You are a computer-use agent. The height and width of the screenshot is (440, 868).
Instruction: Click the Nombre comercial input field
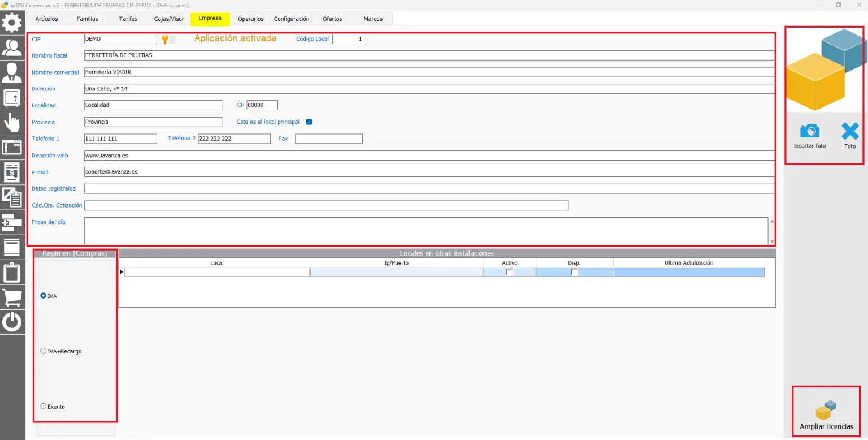click(429, 72)
